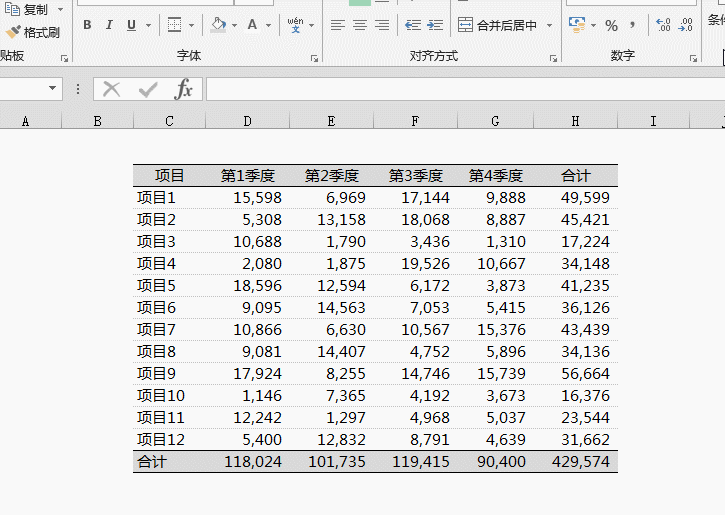Image resolution: width=725 pixels, height=515 pixels.
Task: Open the Font (字体) dialog launcher
Action: coord(314,58)
